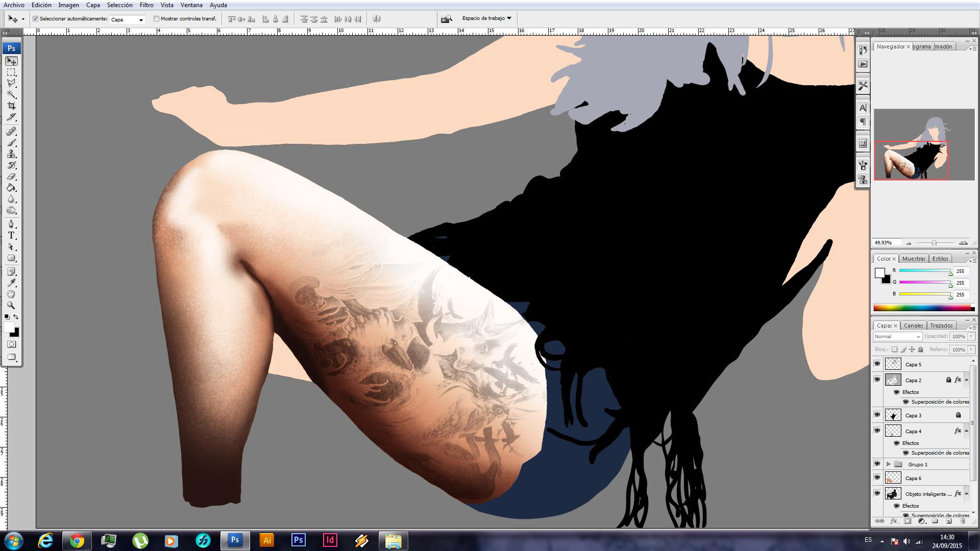Open the Espacio de trabajo dropdown
This screenshot has width=980, height=551.
[486, 18]
